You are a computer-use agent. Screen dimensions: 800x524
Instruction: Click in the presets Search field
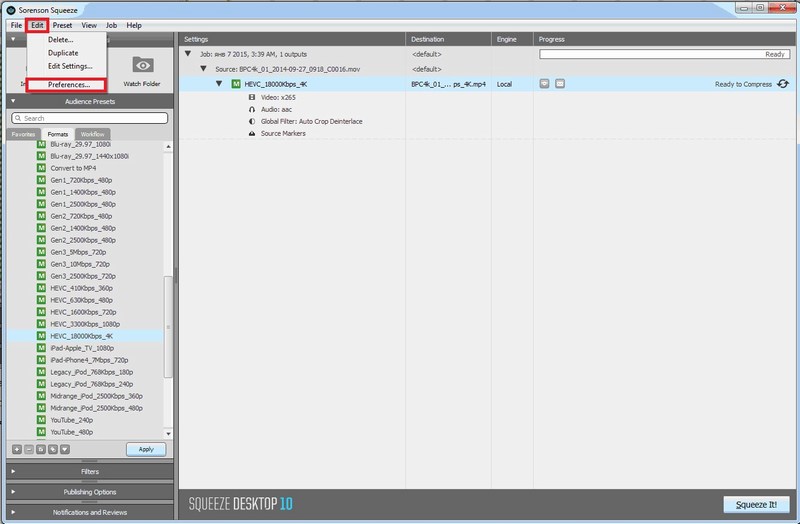[x=90, y=118]
